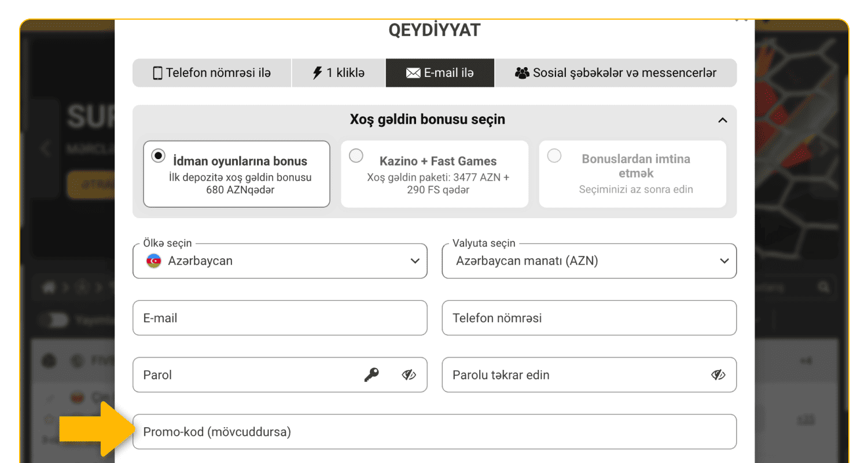
Task: Open the Sosial şəbəkələr və messencerlər tab
Action: click(616, 72)
